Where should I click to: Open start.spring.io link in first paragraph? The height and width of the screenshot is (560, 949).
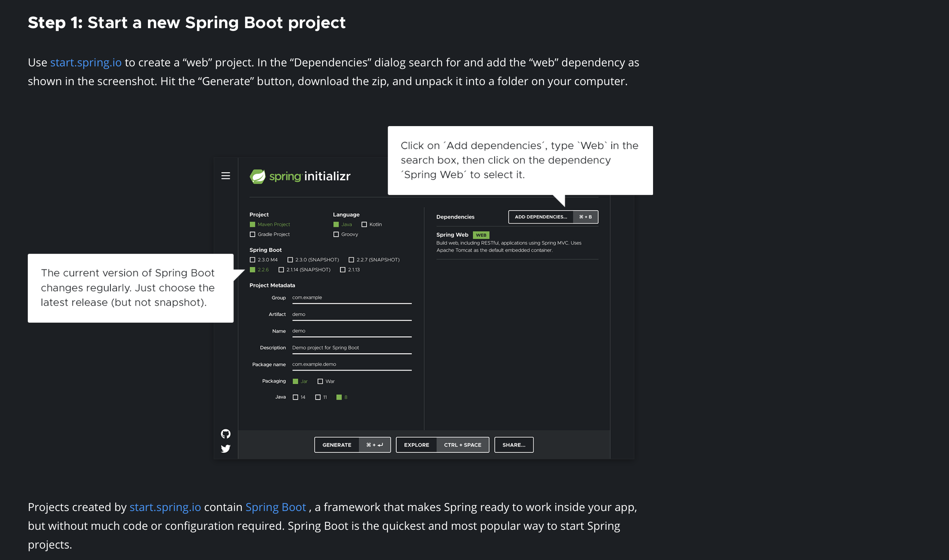(x=86, y=63)
